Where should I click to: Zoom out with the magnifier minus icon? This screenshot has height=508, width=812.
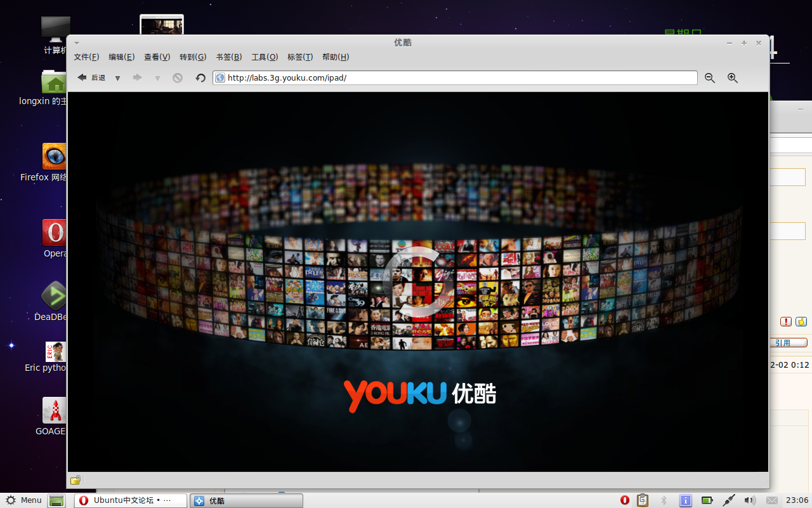pos(710,77)
